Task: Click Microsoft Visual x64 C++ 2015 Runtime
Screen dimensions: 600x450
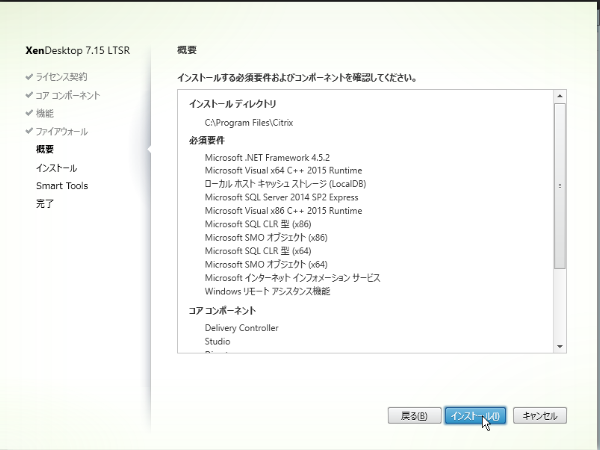Action: coord(283,171)
